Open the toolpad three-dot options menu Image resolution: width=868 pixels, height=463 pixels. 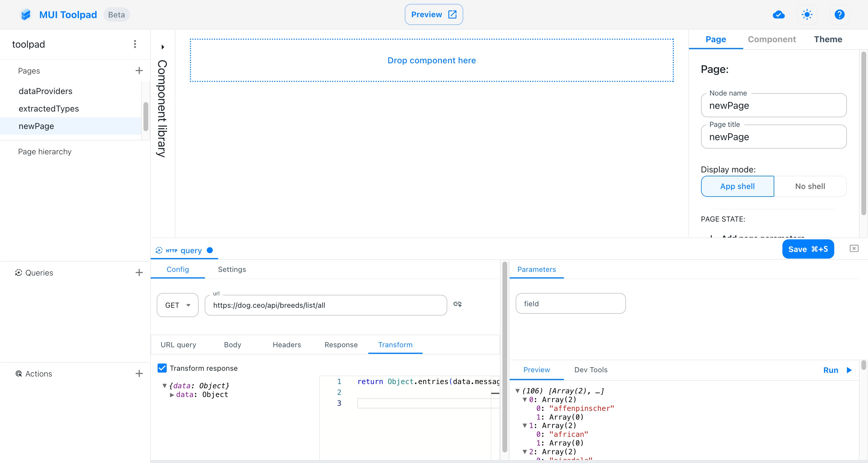(135, 44)
